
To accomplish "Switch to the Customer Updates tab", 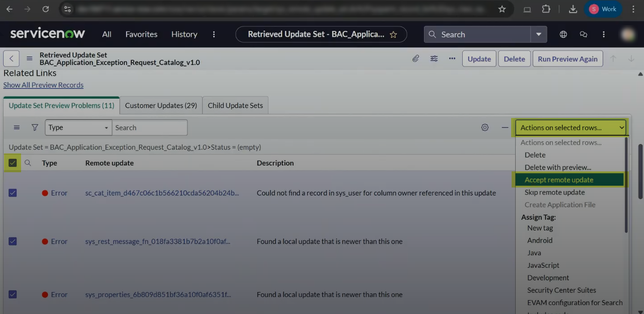I will [x=161, y=105].
